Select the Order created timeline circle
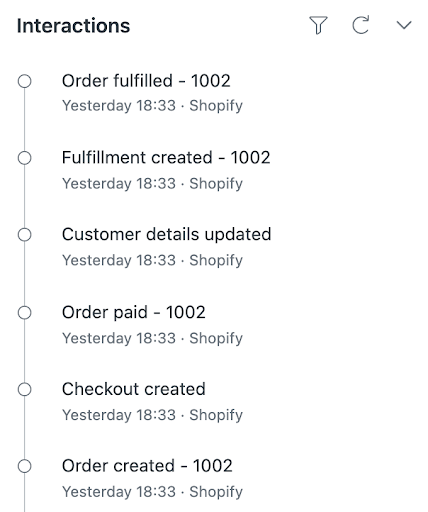428x512 pixels. pyautogui.click(x=24, y=466)
